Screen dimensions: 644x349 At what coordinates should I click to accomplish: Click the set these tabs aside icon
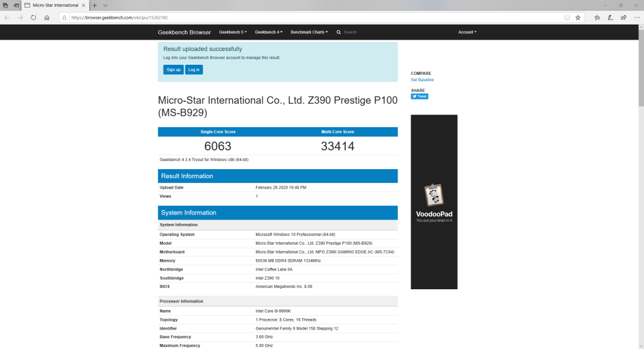point(16,5)
